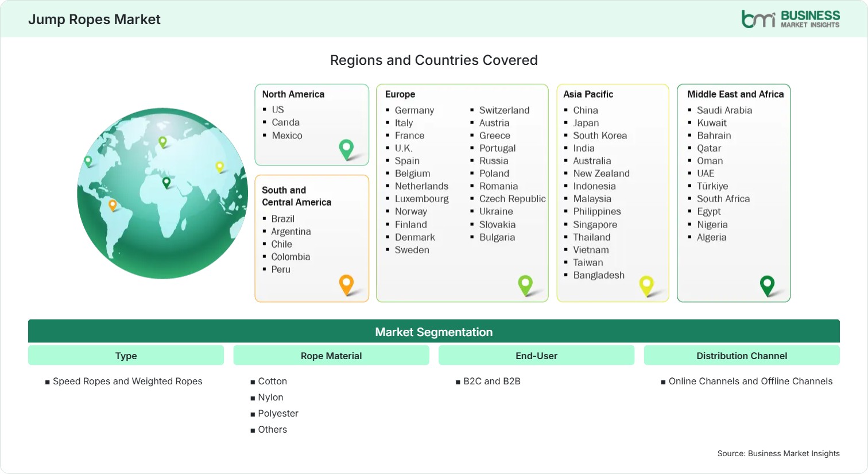Click the yellow pin in Asia Pacific card
This screenshot has width=868, height=474.
pyautogui.click(x=646, y=286)
